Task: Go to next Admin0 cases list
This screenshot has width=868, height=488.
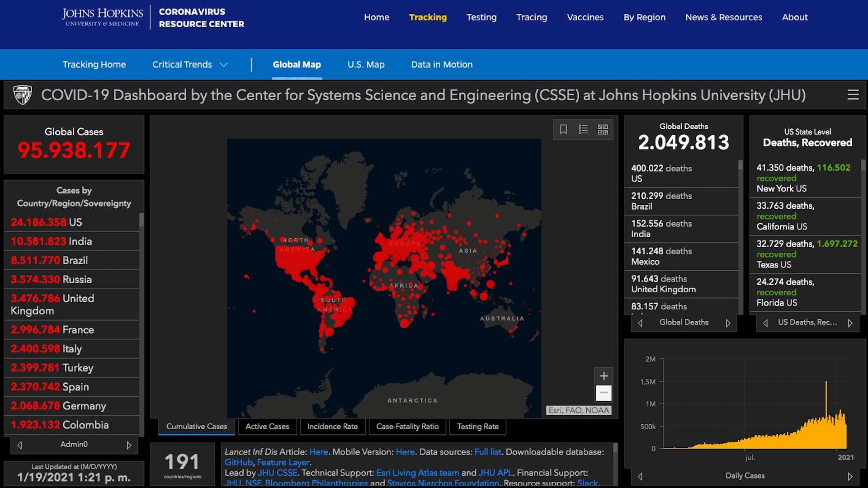Action: coord(129,445)
